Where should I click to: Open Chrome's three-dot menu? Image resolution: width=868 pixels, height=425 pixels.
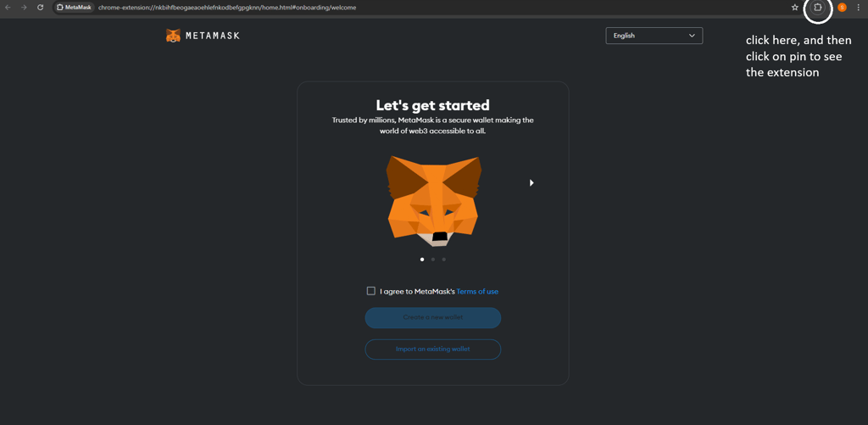(859, 8)
